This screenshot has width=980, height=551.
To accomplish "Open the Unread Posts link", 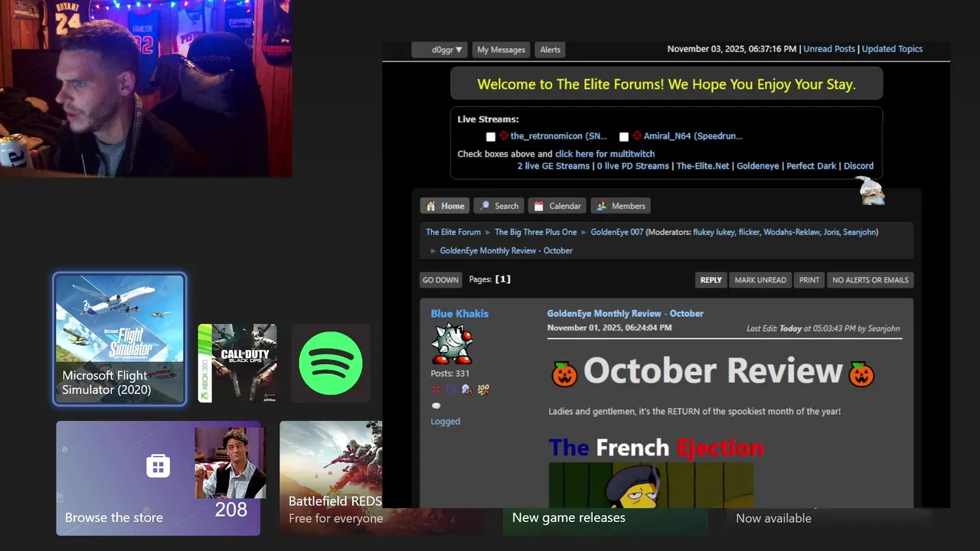I will 828,49.
